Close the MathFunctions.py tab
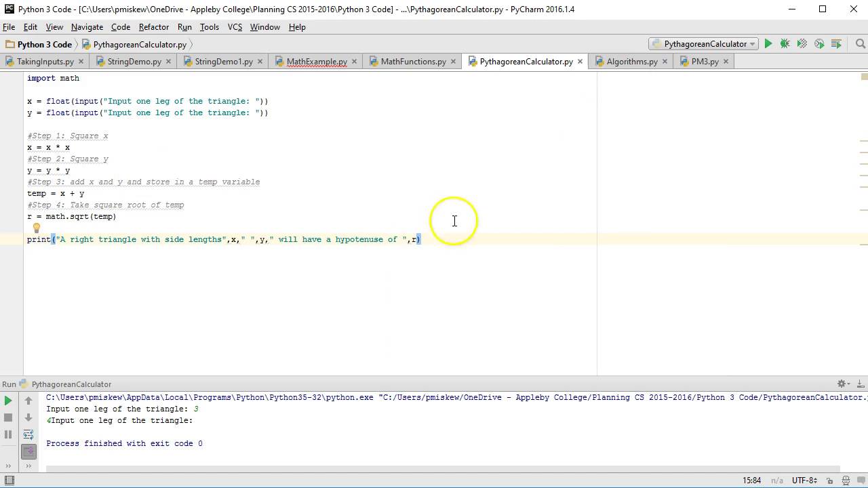868x488 pixels. pos(454,62)
